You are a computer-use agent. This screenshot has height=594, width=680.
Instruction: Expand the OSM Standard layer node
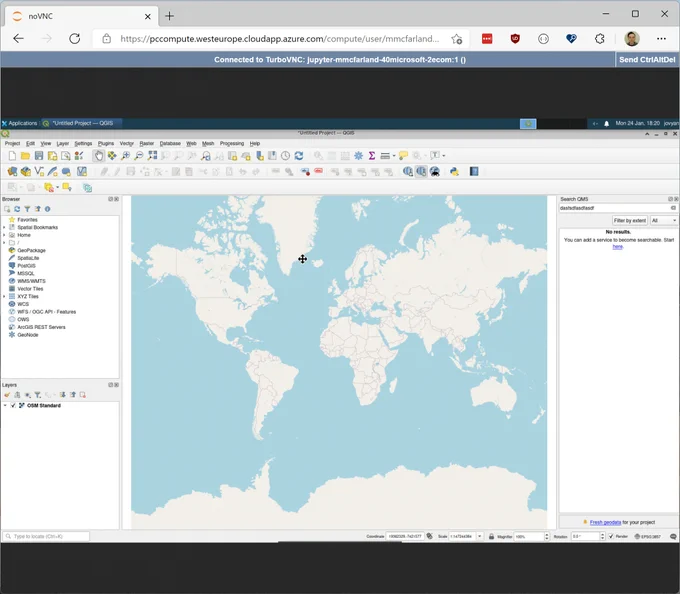coord(5,405)
